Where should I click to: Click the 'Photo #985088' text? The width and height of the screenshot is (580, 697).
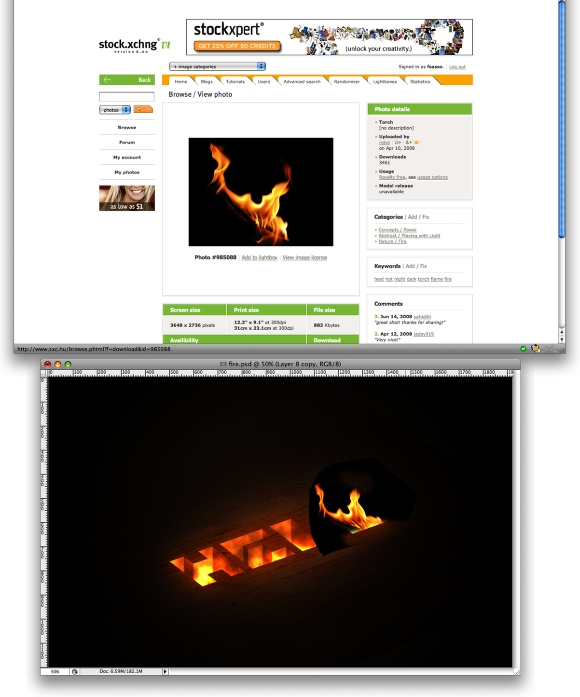[216, 257]
